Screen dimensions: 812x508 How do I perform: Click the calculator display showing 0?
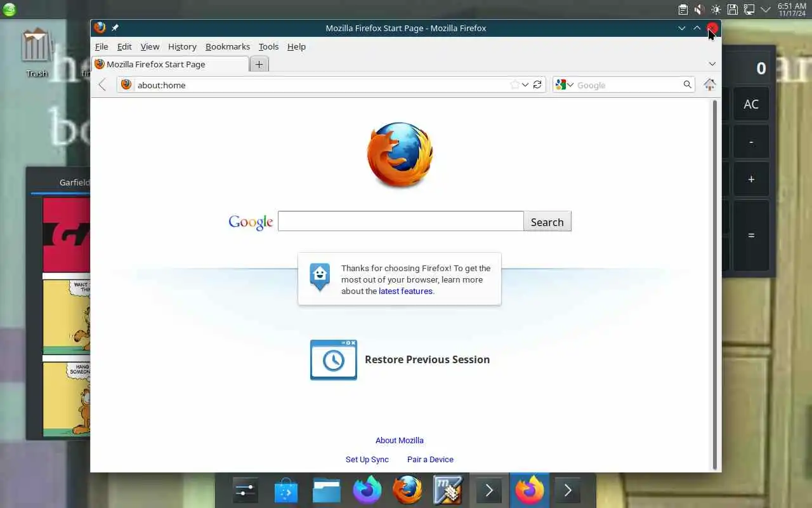pyautogui.click(x=750, y=68)
